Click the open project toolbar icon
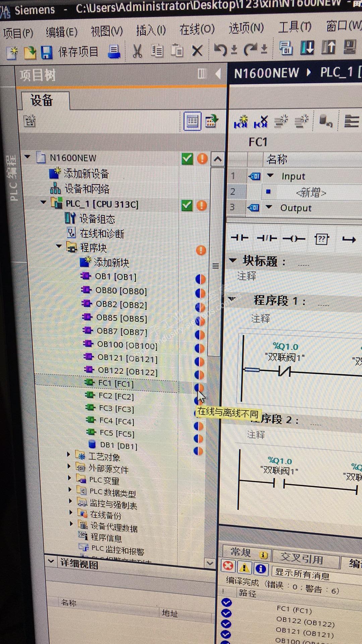 click(30, 53)
